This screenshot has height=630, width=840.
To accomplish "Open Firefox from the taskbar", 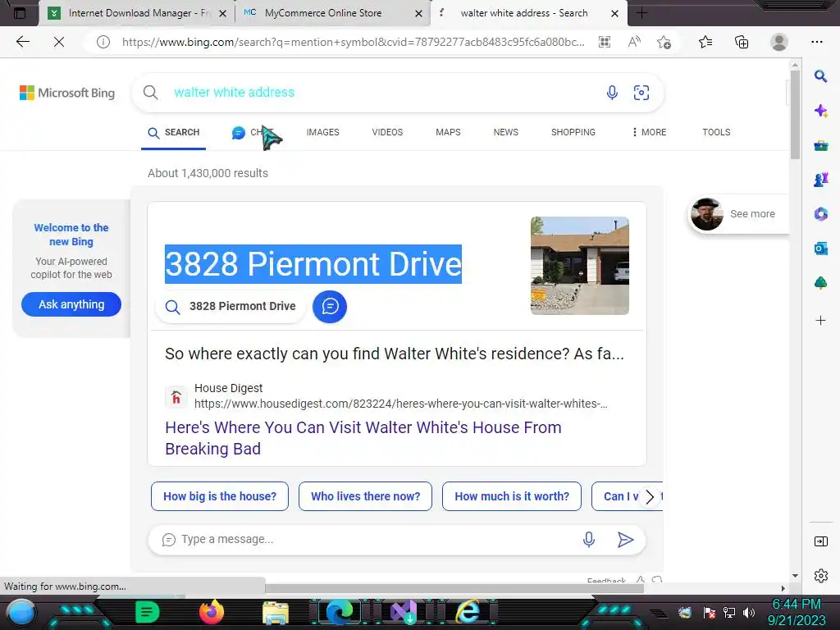I will pyautogui.click(x=211, y=612).
